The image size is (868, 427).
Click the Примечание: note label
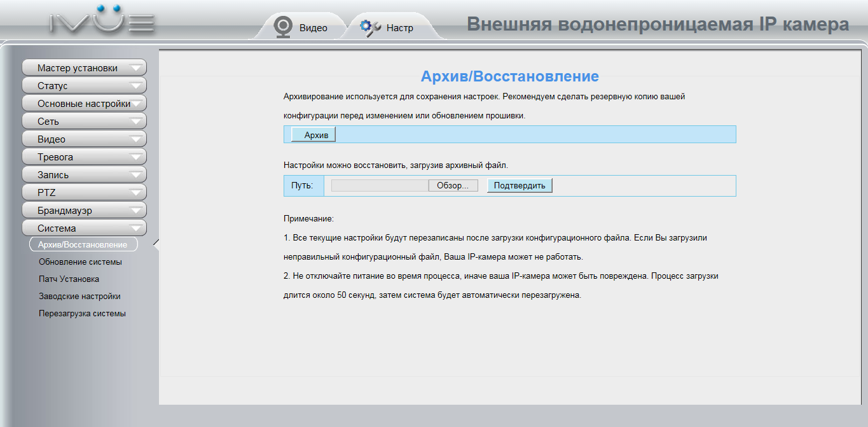(308, 219)
